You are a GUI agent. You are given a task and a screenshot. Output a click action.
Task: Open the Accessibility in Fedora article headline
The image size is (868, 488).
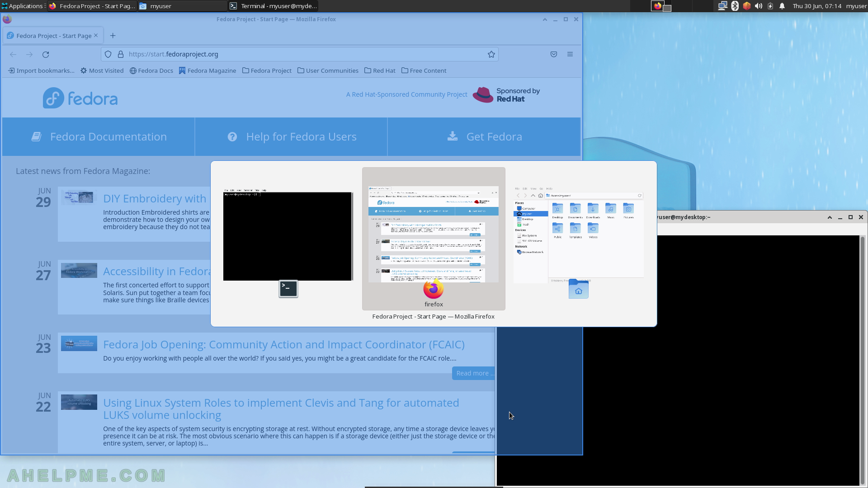156,271
